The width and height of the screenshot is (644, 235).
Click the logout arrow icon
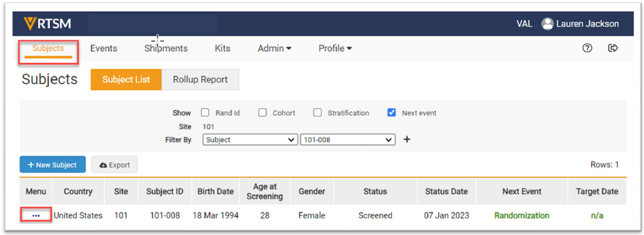(x=613, y=48)
